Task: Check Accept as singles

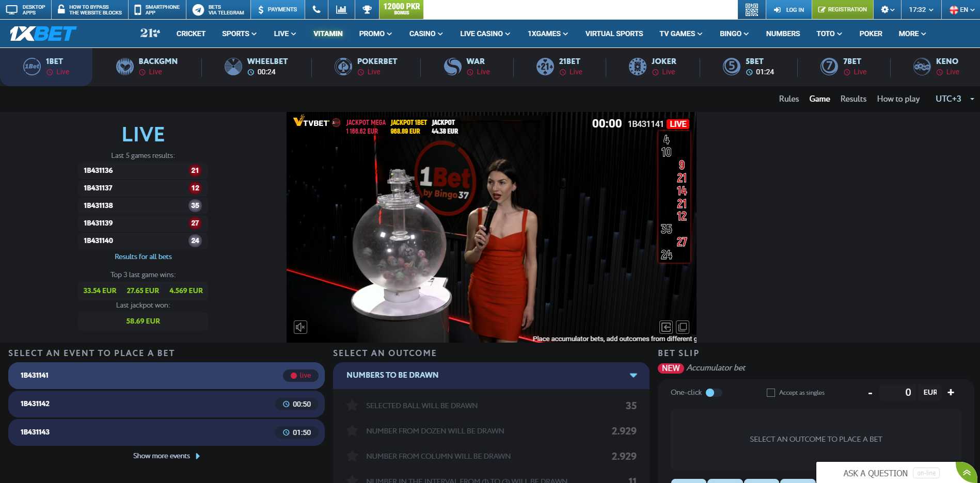Action: (x=771, y=393)
